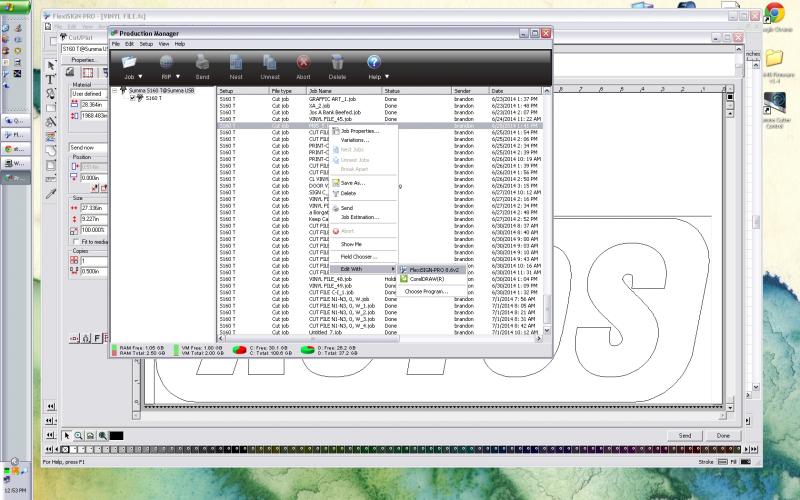The width and height of the screenshot is (800, 500).
Task: Open the File menu in Production Manager
Action: point(116,44)
